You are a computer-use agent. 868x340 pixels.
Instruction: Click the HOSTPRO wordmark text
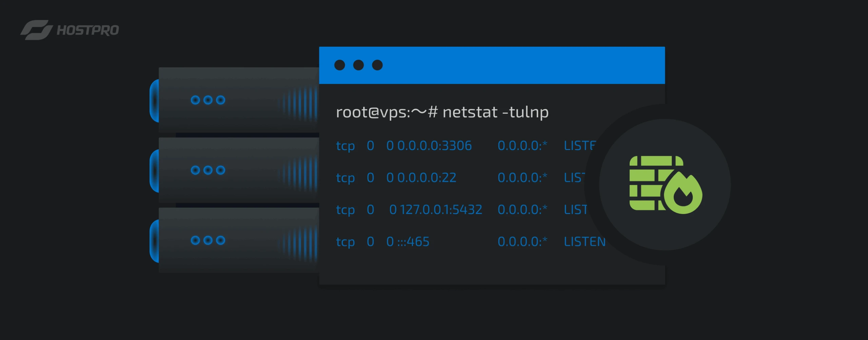tap(88, 30)
